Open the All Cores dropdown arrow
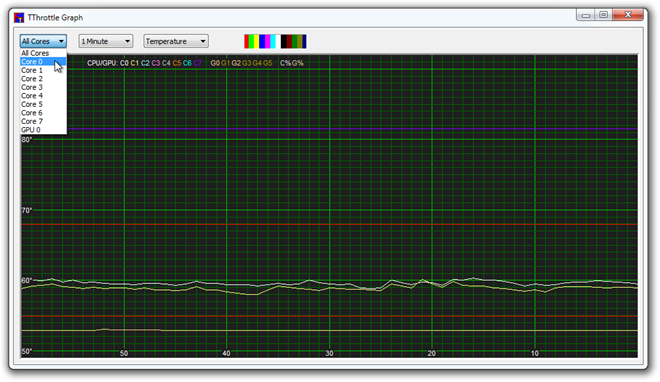The width and height of the screenshot is (660, 382). coord(61,41)
